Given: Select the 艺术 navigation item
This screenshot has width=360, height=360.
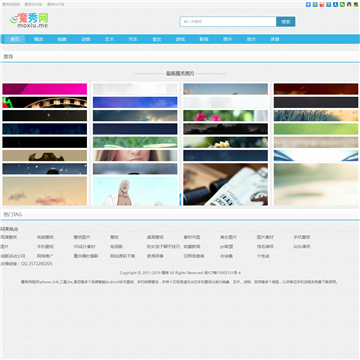Looking at the screenshot, I should [x=109, y=39].
